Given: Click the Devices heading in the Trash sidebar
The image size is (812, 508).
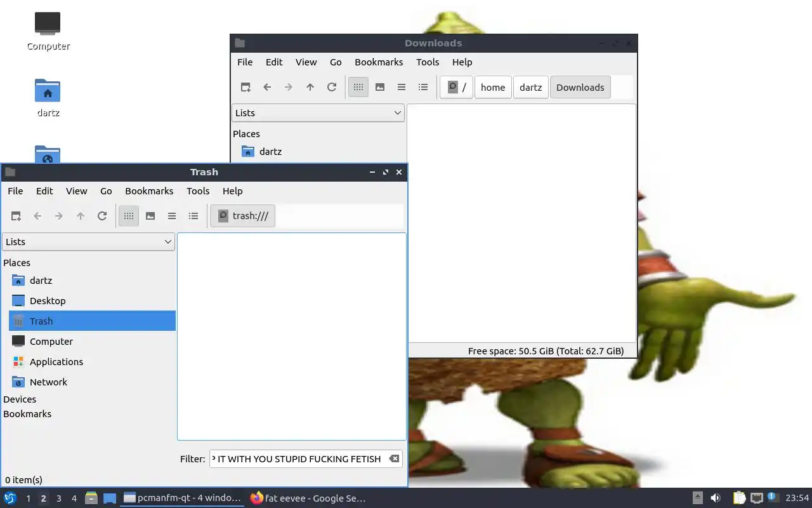Looking at the screenshot, I should (20, 399).
